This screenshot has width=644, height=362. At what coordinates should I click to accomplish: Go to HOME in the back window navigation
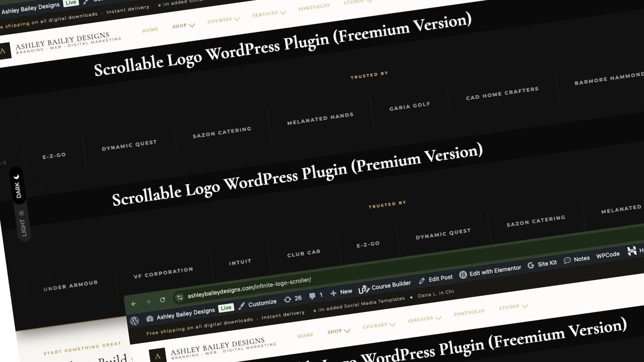150,30
